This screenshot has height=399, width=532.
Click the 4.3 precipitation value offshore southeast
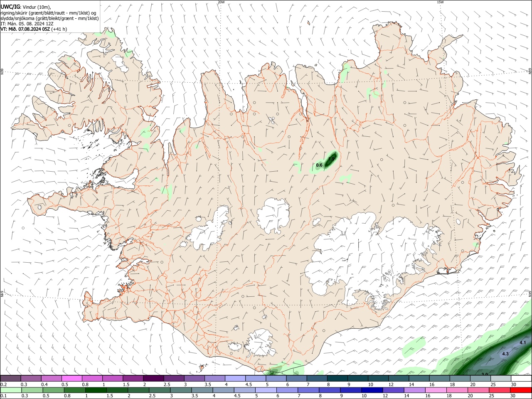click(505, 354)
